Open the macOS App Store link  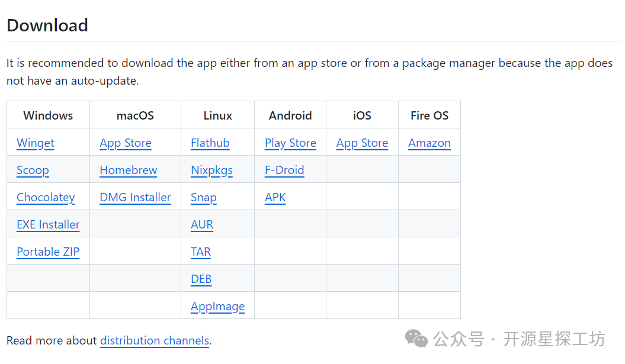click(126, 143)
